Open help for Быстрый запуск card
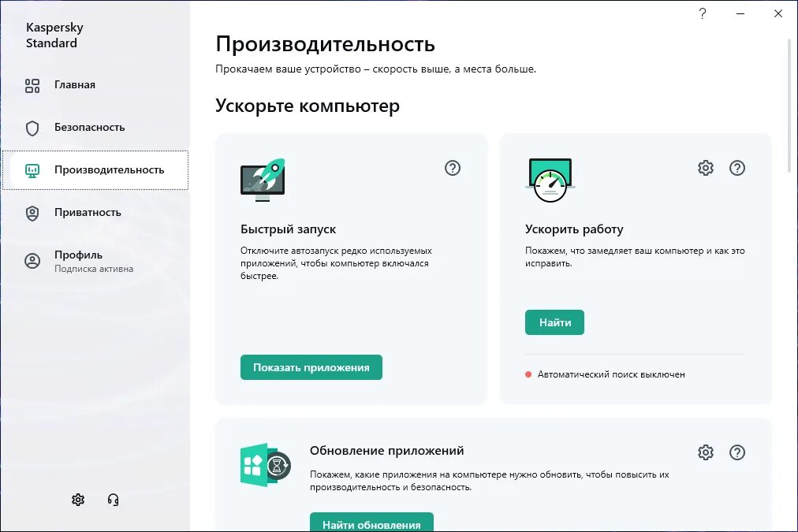798x532 pixels. [x=453, y=168]
